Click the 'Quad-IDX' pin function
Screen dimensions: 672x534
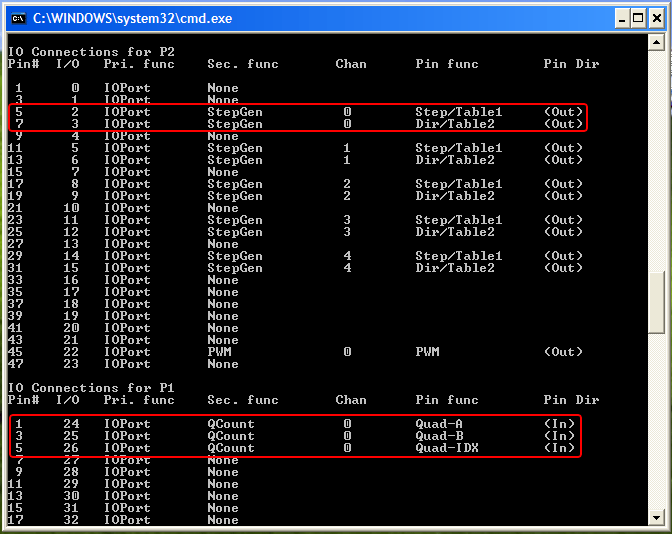[447, 448]
